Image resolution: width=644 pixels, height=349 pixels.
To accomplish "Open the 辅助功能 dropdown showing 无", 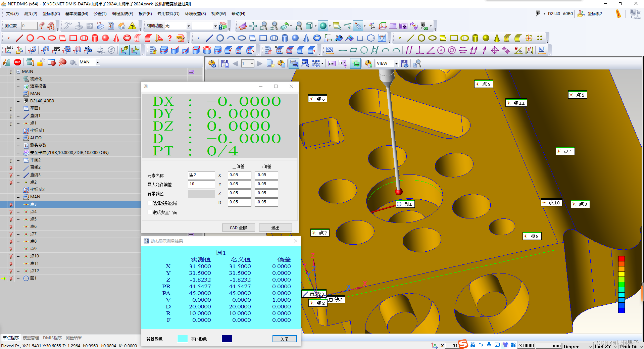I will (x=189, y=26).
